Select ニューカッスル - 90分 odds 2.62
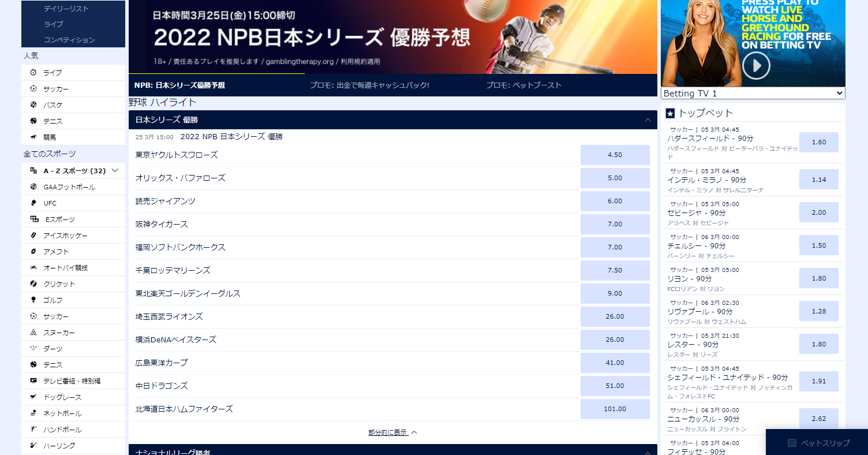This screenshot has height=455, width=868. tap(819, 419)
